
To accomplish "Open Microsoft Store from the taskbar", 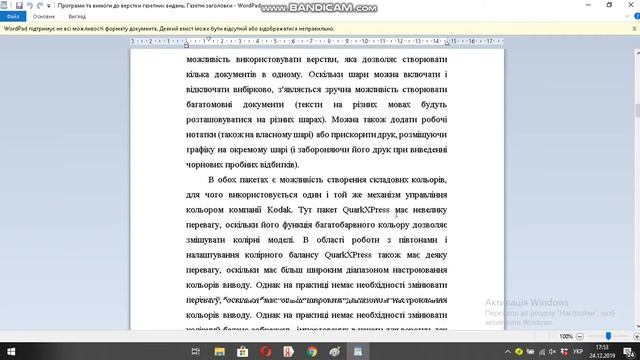I will [x=242, y=351].
